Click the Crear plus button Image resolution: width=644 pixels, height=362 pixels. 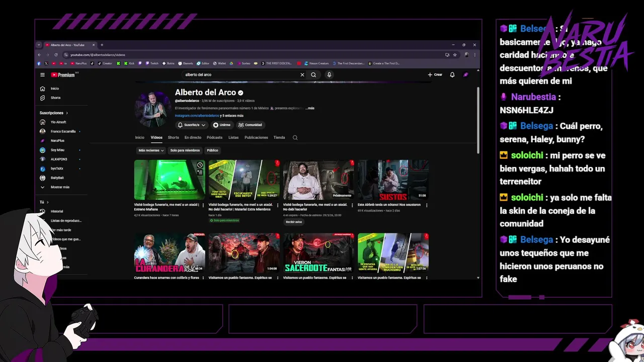435,74
